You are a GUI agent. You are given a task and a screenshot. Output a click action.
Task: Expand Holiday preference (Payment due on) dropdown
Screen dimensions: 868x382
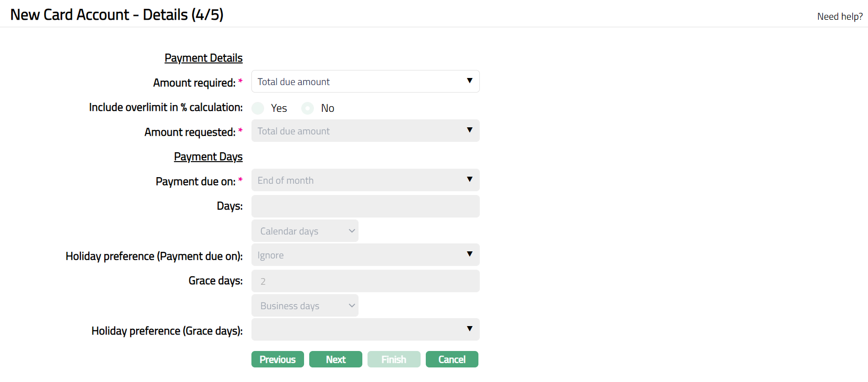tap(365, 255)
